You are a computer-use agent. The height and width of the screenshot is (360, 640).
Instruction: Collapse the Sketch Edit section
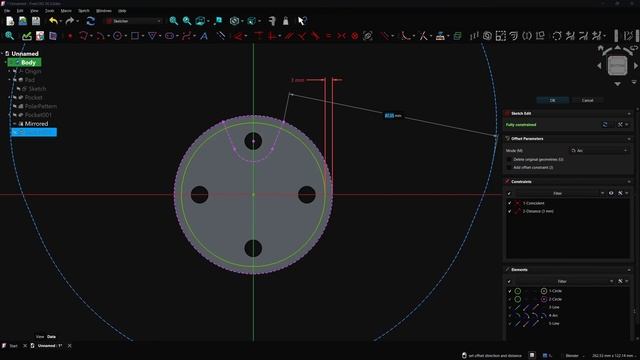pos(629,113)
